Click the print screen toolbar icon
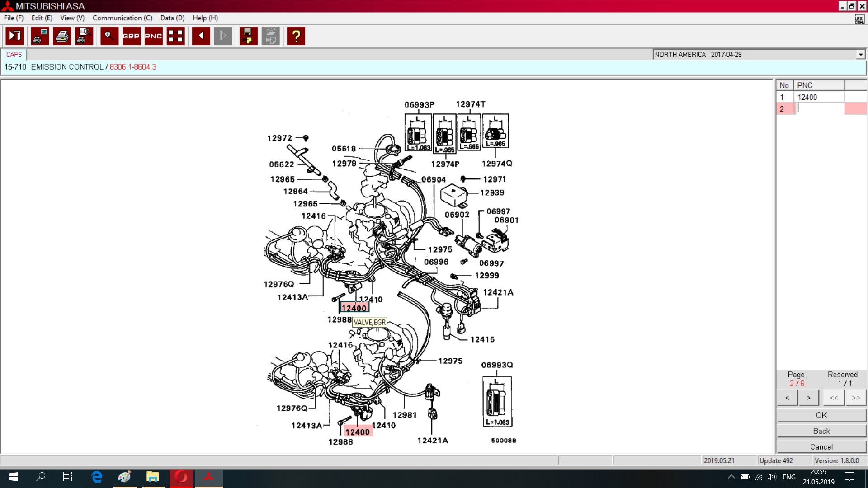 point(40,36)
